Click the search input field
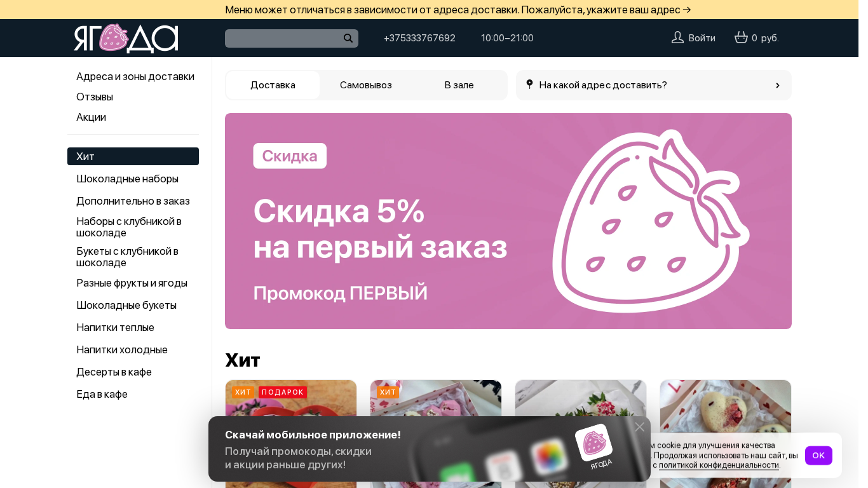 tap(283, 38)
